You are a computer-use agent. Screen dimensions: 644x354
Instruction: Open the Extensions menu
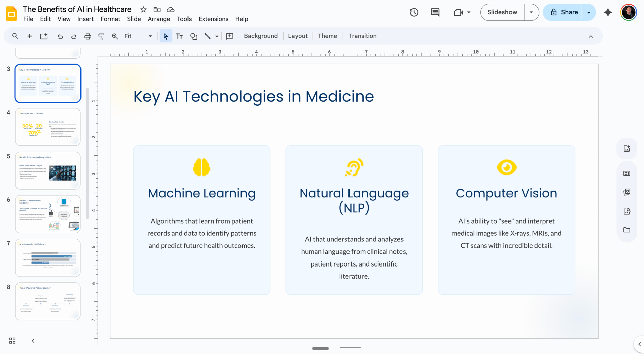213,19
